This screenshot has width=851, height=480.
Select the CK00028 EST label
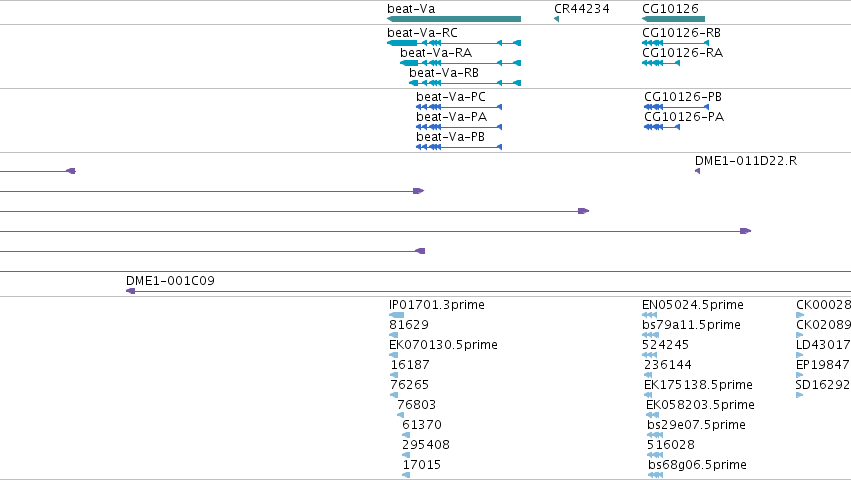click(823, 305)
